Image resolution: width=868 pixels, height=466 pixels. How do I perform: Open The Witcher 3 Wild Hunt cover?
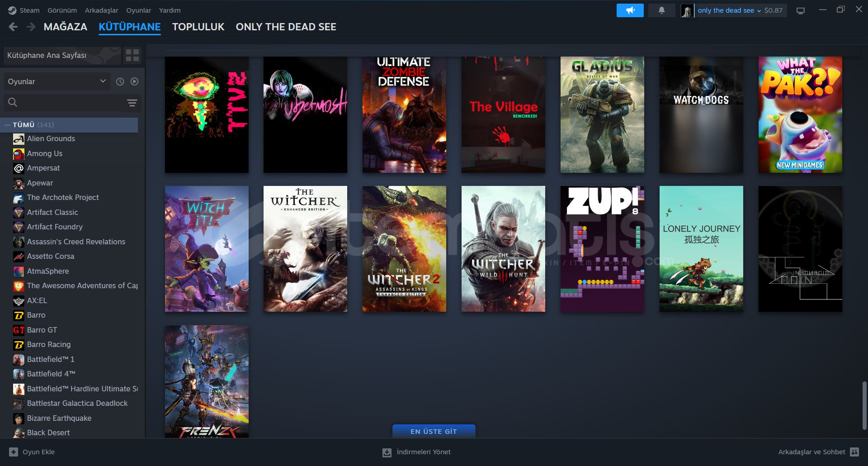503,248
